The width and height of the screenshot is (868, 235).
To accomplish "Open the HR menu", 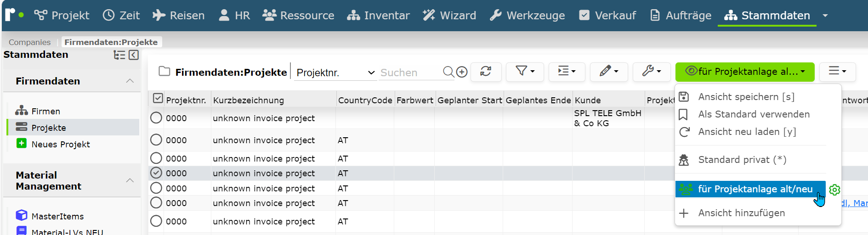I will tap(234, 15).
